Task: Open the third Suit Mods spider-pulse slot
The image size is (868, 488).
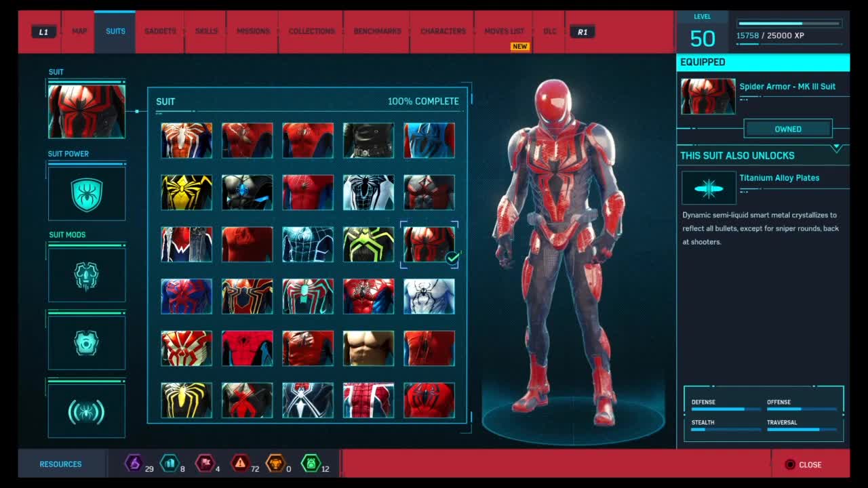Action: pyautogui.click(x=87, y=411)
